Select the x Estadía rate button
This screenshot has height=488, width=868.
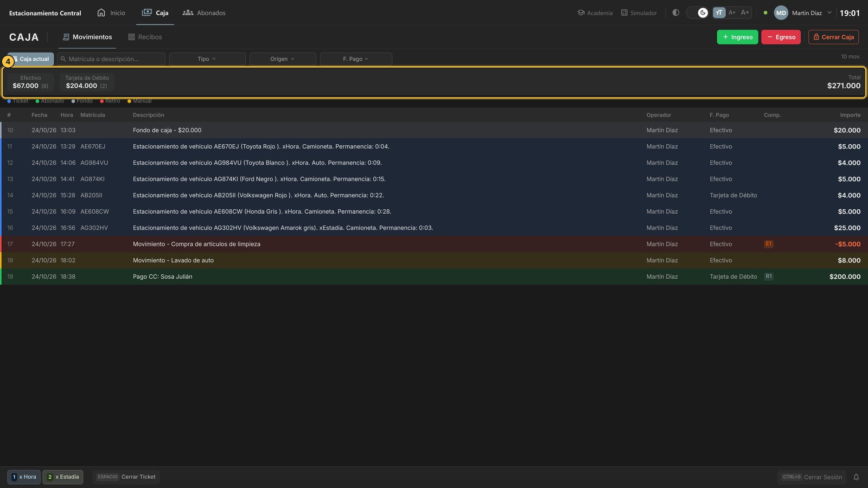point(63,477)
